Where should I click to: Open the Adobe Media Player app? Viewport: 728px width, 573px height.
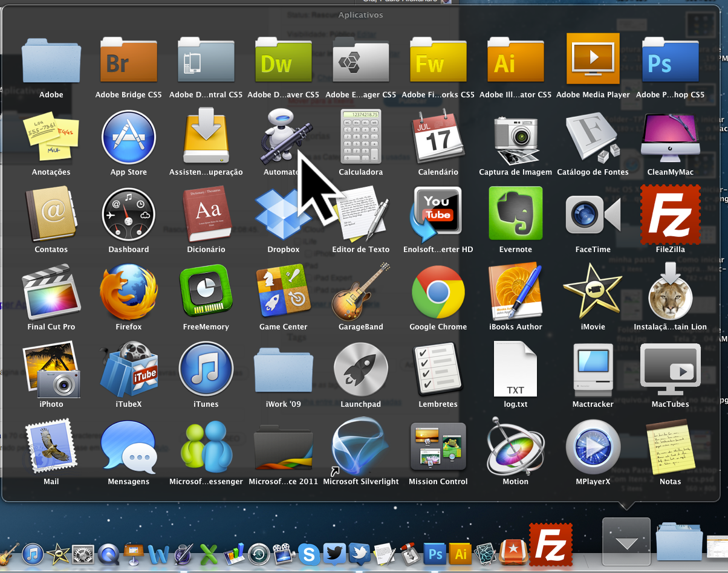click(x=593, y=60)
